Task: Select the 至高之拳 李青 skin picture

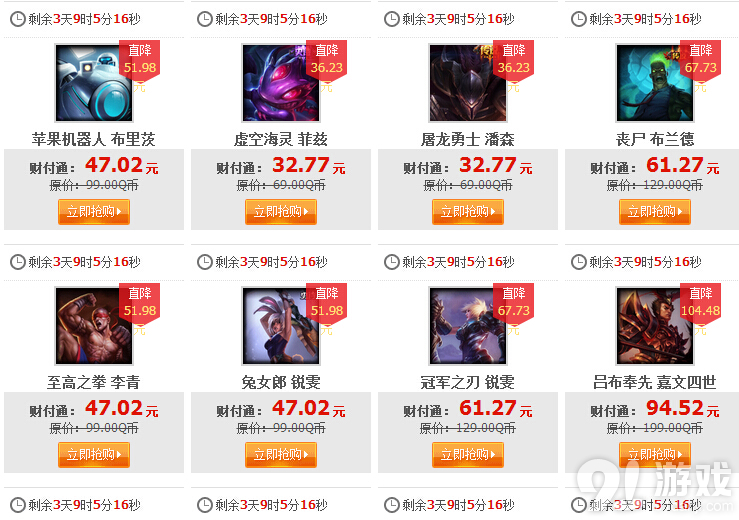Action: coord(94,326)
